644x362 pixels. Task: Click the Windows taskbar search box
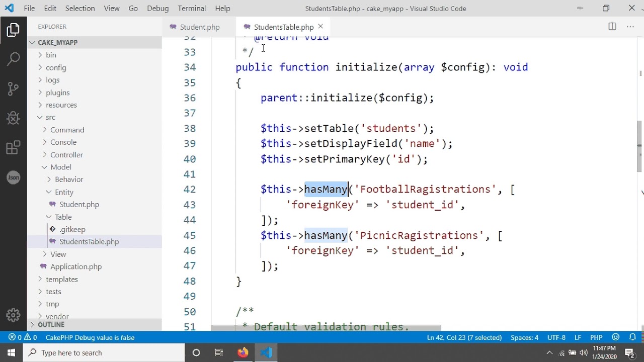104,352
